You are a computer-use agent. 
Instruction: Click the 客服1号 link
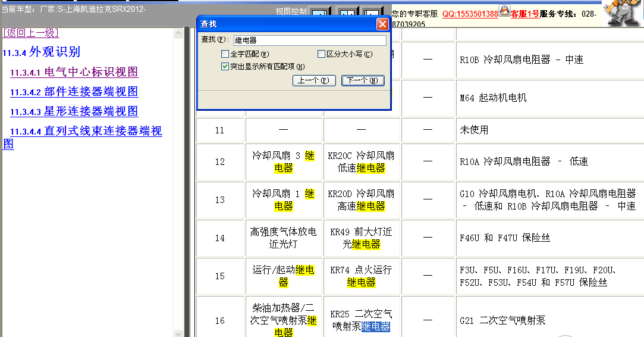click(x=524, y=14)
